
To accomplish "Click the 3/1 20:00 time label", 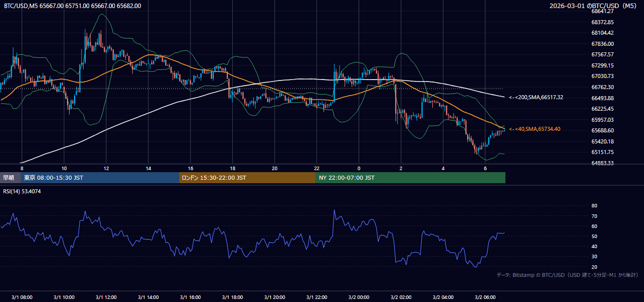I will 275,297.
